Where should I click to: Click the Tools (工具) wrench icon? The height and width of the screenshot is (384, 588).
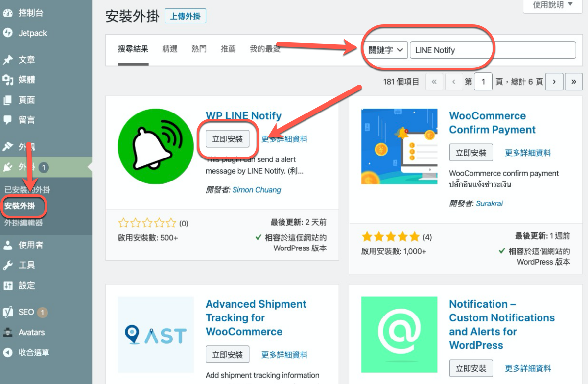(x=8, y=265)
